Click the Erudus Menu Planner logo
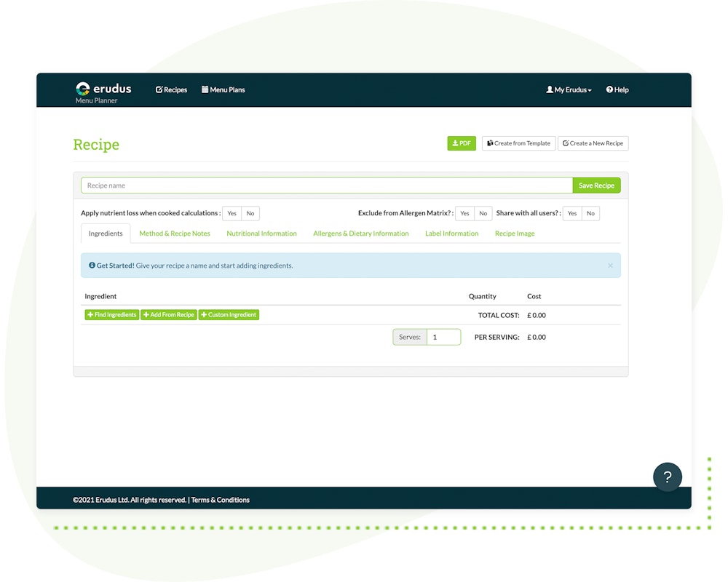Image resolution: width=728 pixels, height=582 pixels. [104, 90]
